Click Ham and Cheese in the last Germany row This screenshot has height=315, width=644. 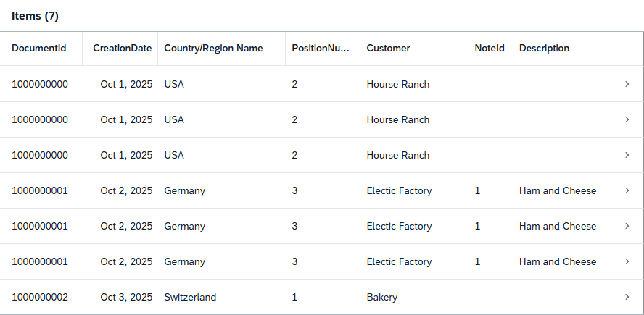click(558, 261)
